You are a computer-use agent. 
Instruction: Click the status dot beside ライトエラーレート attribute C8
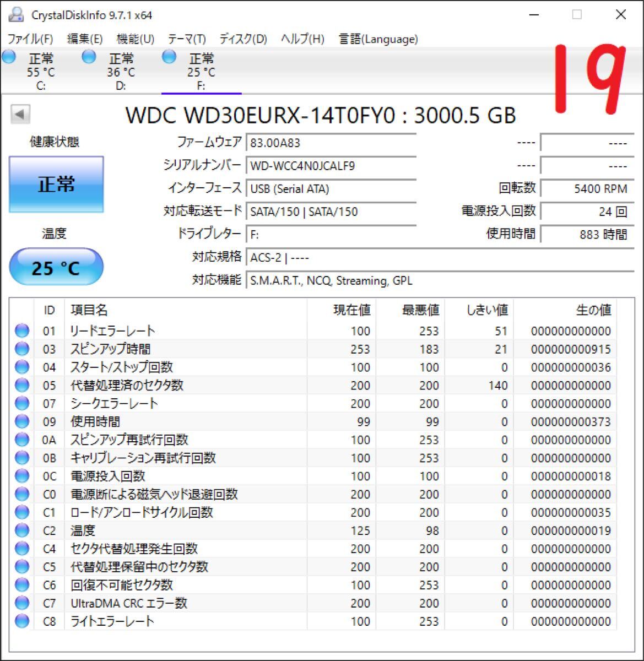tap(21, 621)
